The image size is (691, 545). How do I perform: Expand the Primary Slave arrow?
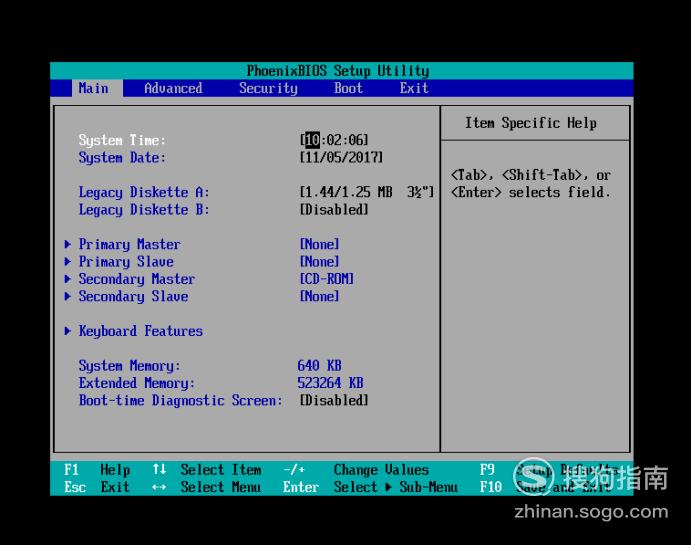click(x=67, y=261)
